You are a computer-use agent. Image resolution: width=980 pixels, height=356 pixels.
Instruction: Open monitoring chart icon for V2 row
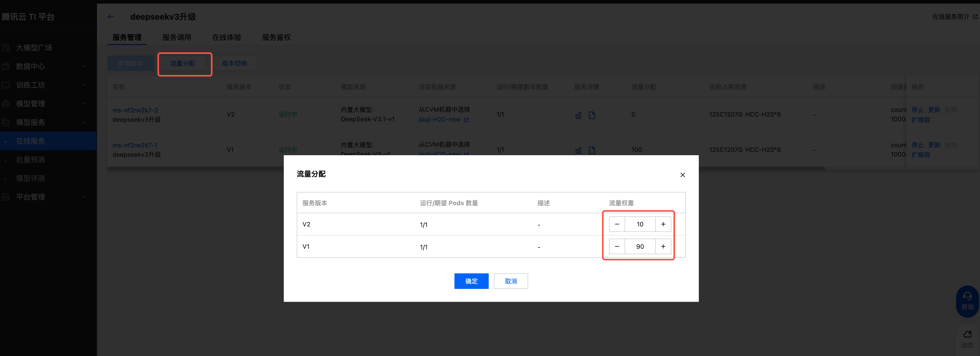point(578,115)
